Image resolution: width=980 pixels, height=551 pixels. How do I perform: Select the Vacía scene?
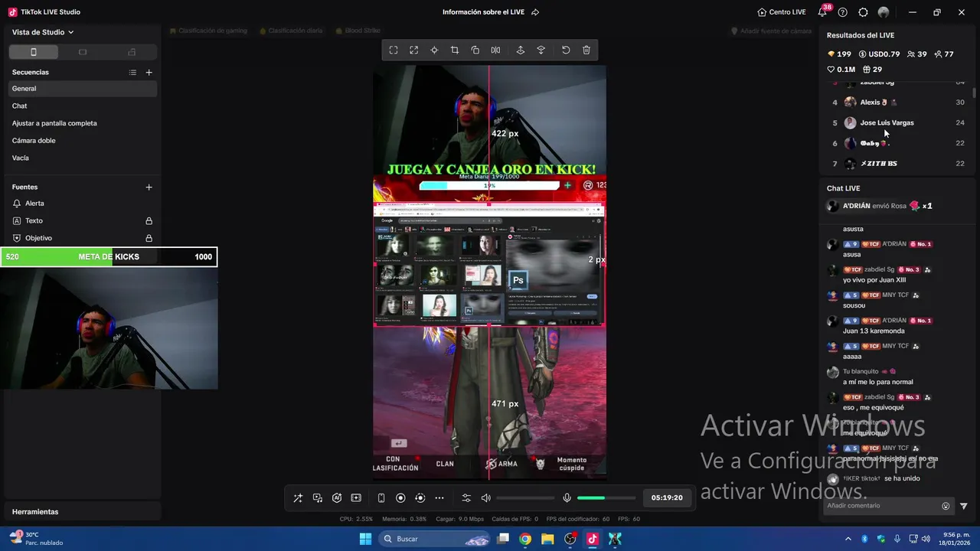83,158
